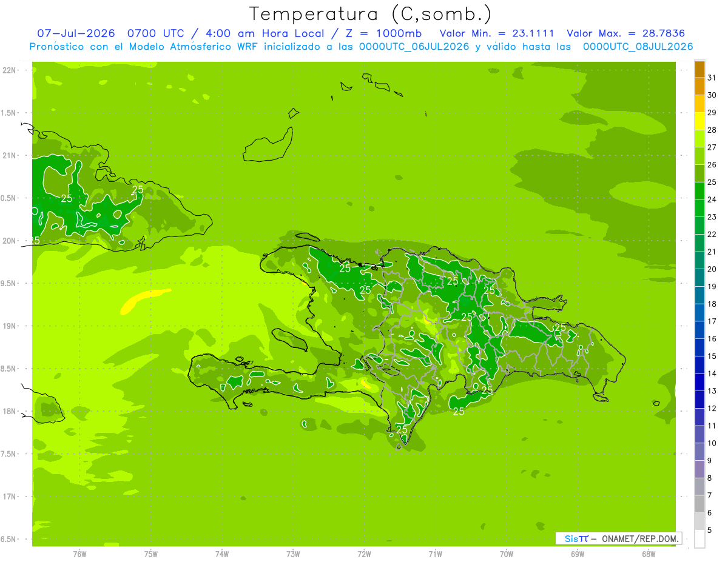Click Gonâve island outline in Haiti's gulf

(x=290, y=340)
